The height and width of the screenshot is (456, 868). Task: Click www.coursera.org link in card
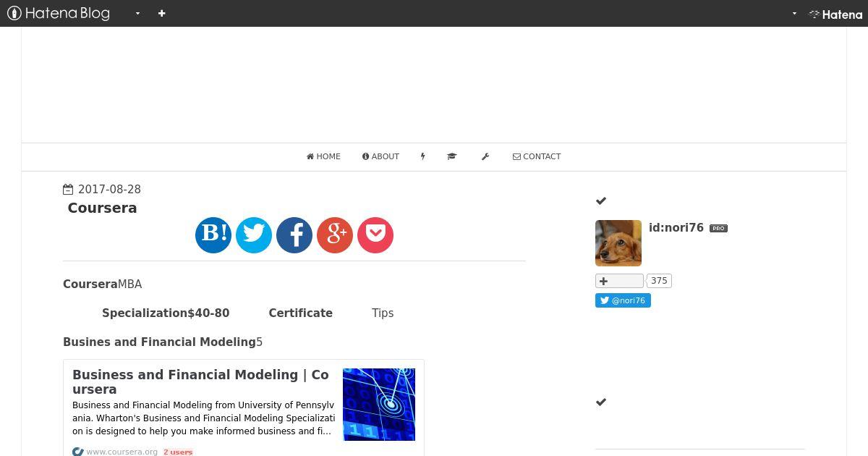tap(122, 452)
